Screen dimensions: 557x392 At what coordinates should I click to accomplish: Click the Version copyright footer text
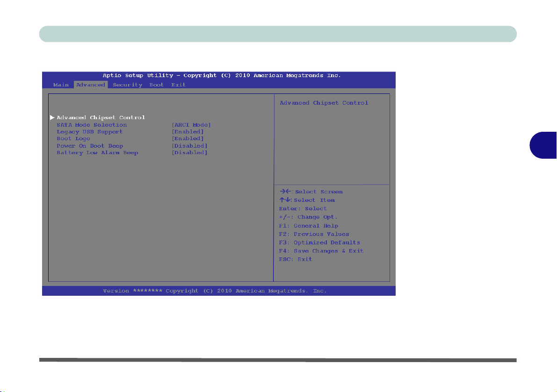(x=215, y=291)
